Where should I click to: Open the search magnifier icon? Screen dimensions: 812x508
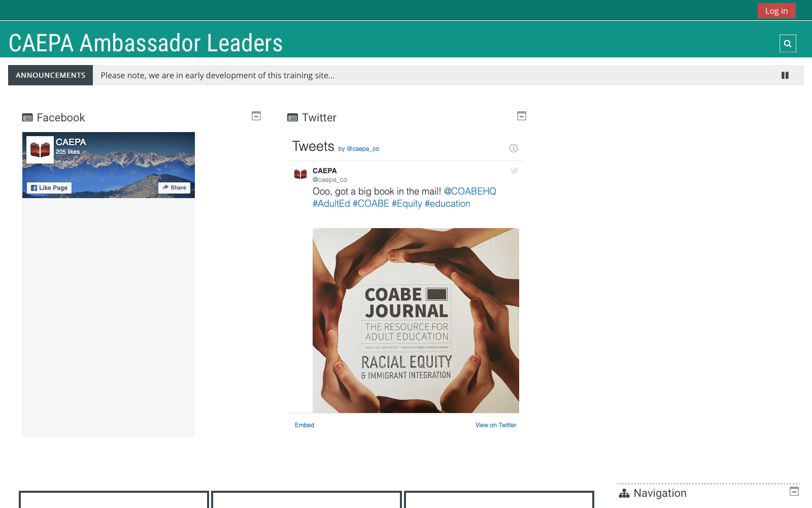coord(788,44)
